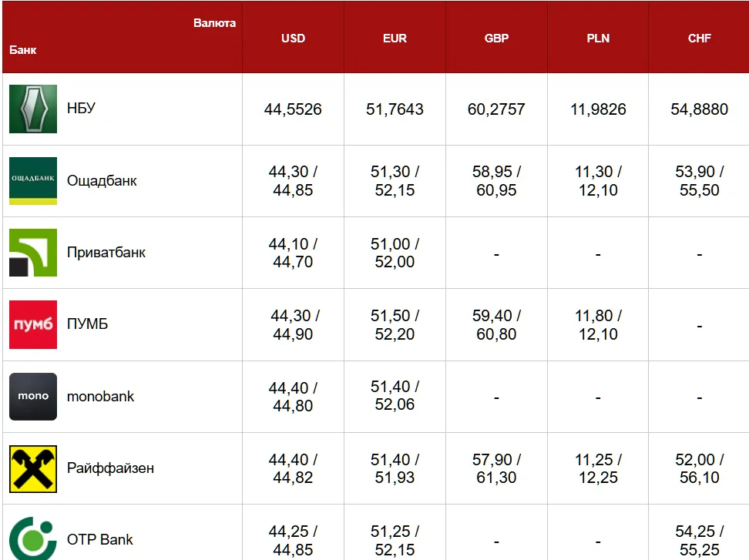
Task: Click the Банк header label
Action: tap(23, 49)
